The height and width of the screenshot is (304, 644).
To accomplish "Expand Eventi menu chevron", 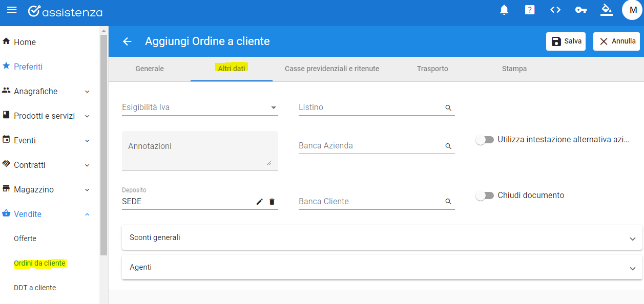I will tap(87, 141).
